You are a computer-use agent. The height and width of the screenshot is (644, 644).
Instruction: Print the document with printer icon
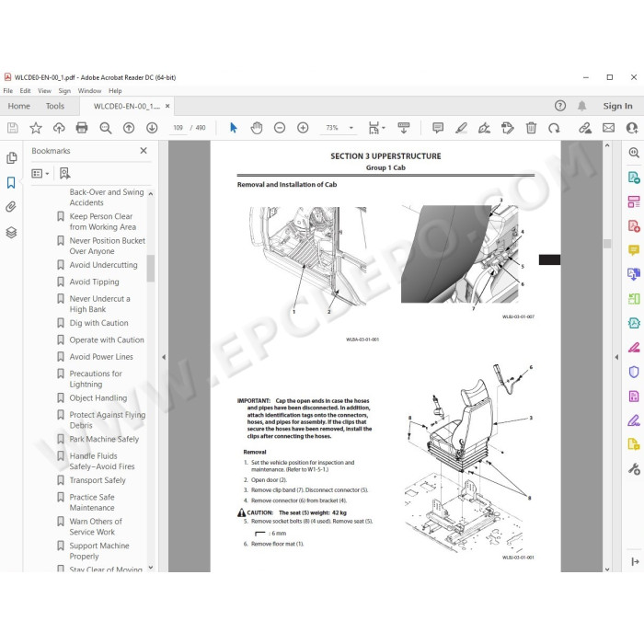(82, 128)
